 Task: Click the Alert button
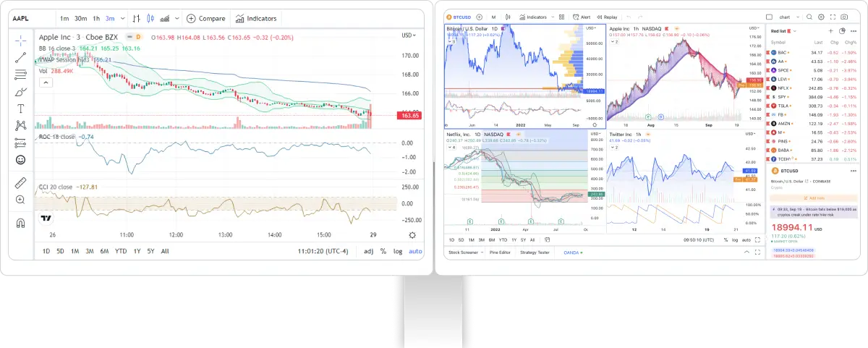[581, 17]
